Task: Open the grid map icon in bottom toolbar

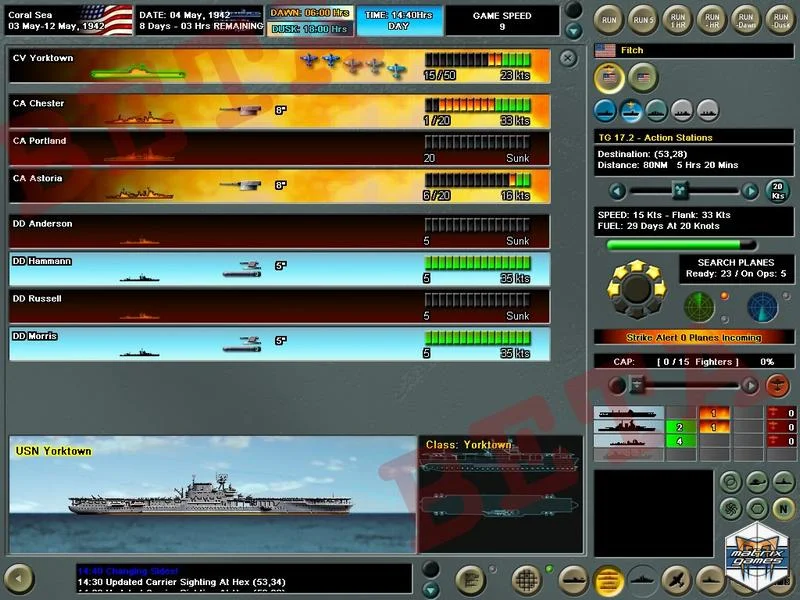Action: [526, 578]
